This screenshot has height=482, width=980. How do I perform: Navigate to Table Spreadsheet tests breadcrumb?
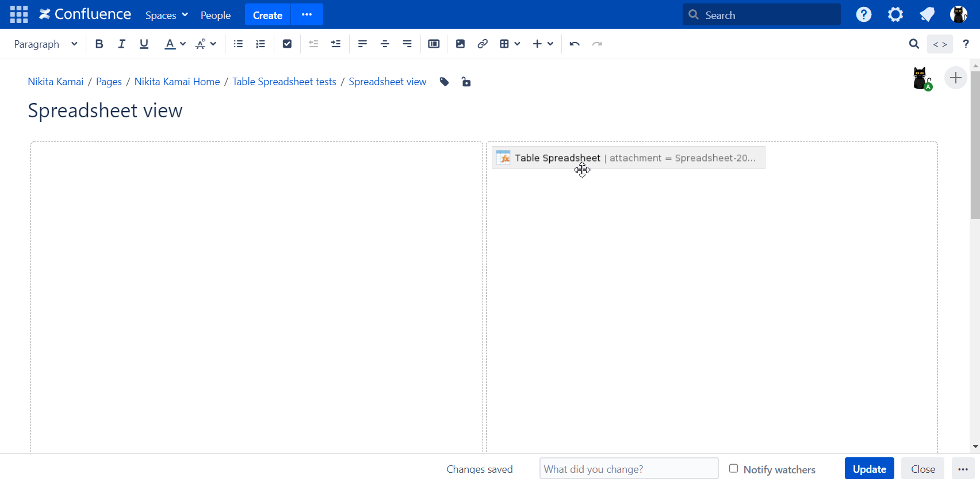[284, 82]
